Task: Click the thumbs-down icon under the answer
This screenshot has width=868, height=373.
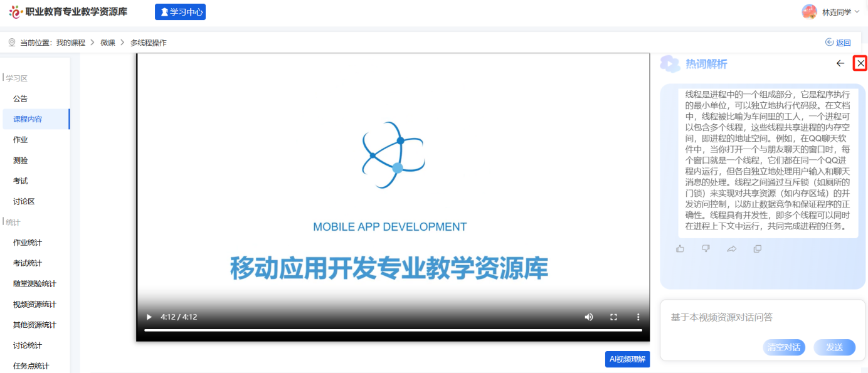Action: [706, 249]
